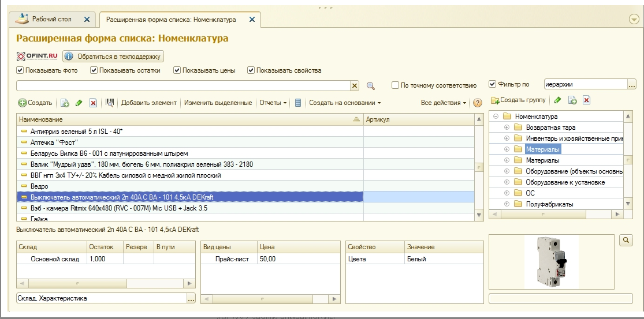Click the list settings icon after Отчеты
644x319 pixels.
coord(298,103)
